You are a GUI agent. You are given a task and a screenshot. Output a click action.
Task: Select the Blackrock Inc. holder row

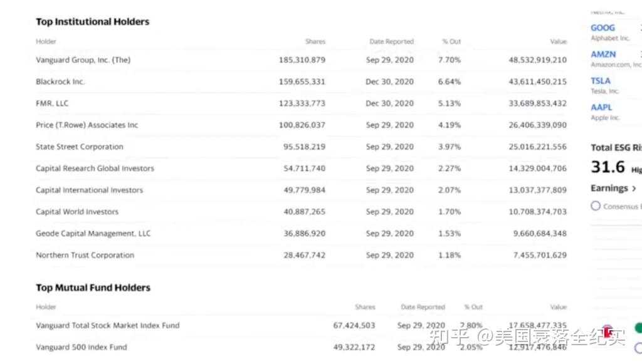(301, 82)
